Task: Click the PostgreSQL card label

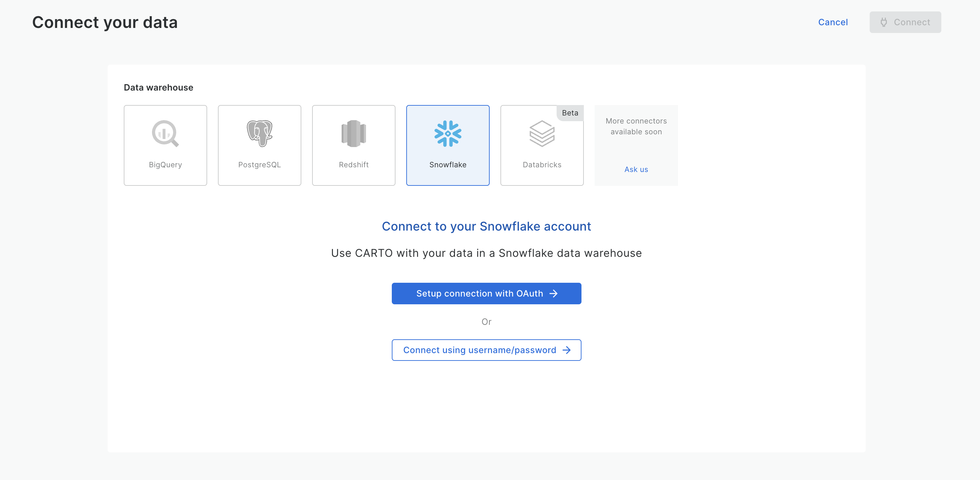Action: click(259, 165)
